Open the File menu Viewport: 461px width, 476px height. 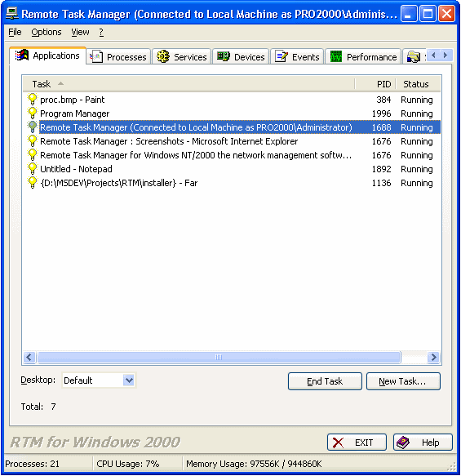pyautogui.click(x=15, y=32)
